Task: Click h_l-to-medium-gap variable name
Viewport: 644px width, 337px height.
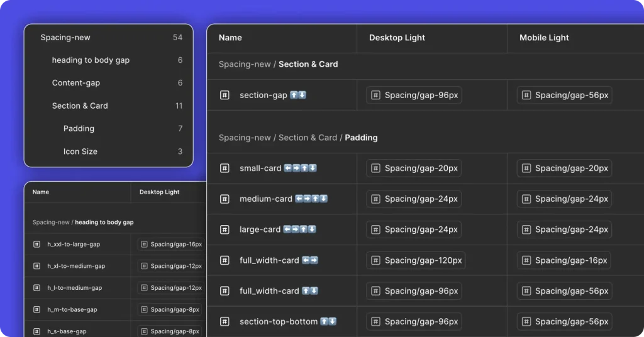Action: click(74, 288)
